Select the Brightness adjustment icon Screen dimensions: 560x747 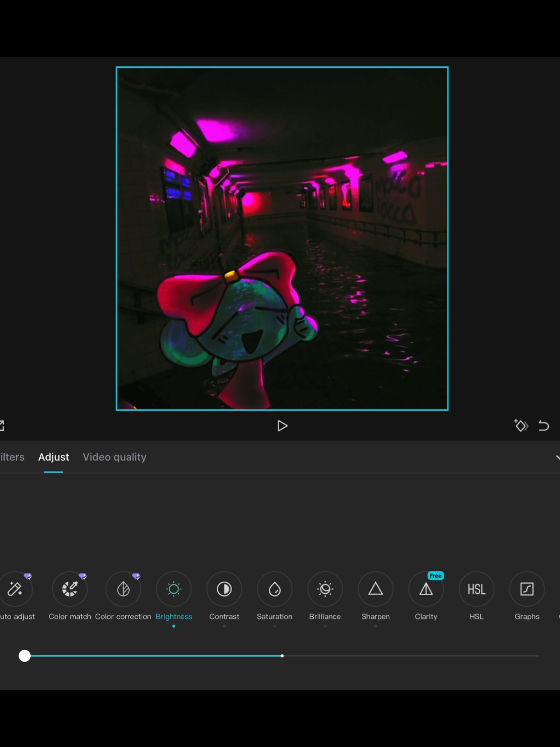click(x=174, y=589)
